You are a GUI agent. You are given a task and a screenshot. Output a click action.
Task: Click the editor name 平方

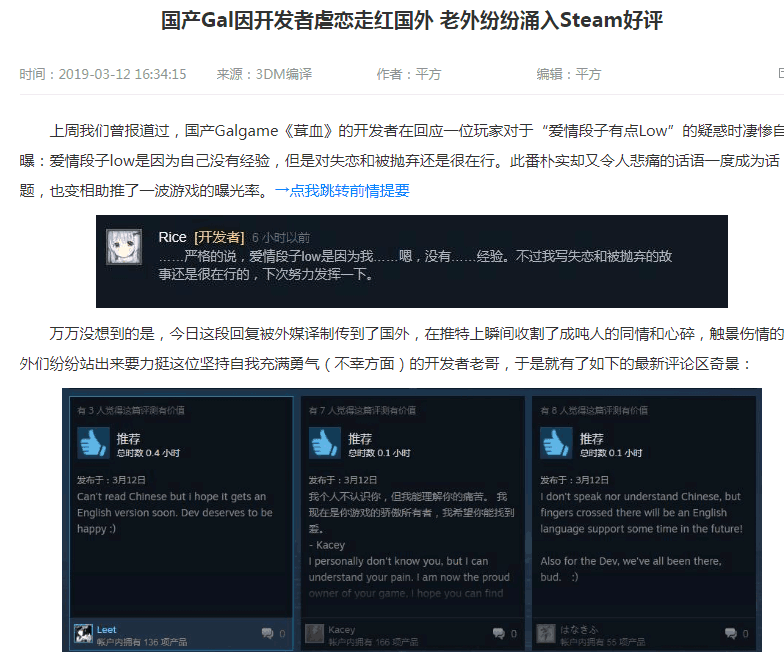[588, 74]
